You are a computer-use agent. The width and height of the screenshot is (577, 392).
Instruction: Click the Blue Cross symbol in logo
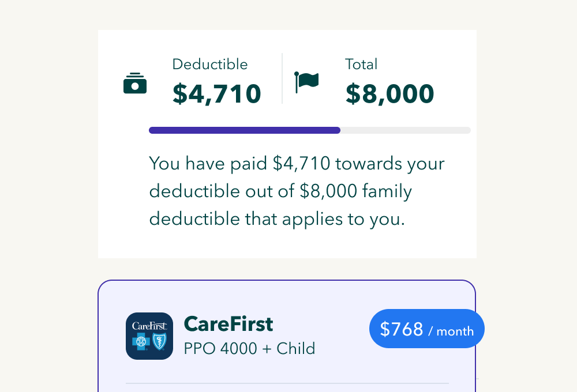[141, 342]
